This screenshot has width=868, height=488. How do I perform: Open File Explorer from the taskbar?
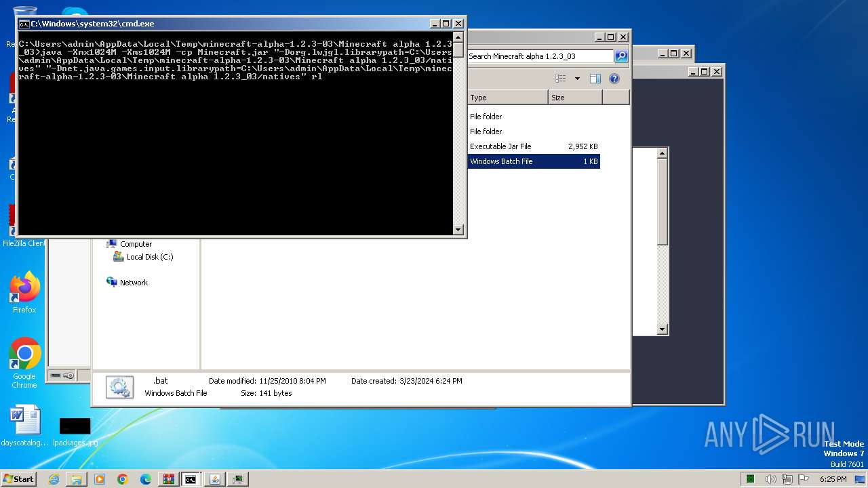pos(77,479)
